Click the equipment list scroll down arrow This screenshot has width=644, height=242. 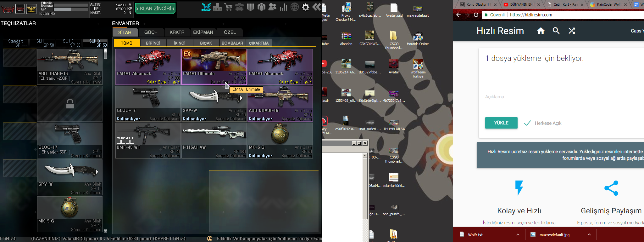[106, 231]
